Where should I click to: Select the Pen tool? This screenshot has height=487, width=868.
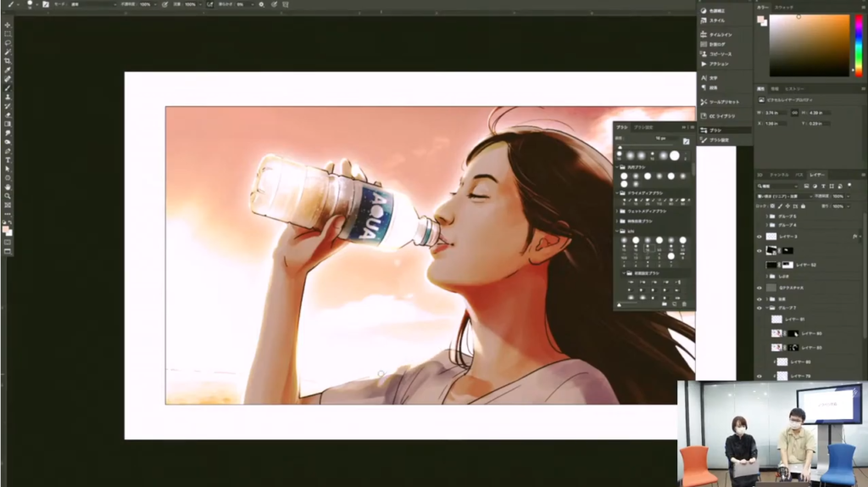[x=8, y=151]
